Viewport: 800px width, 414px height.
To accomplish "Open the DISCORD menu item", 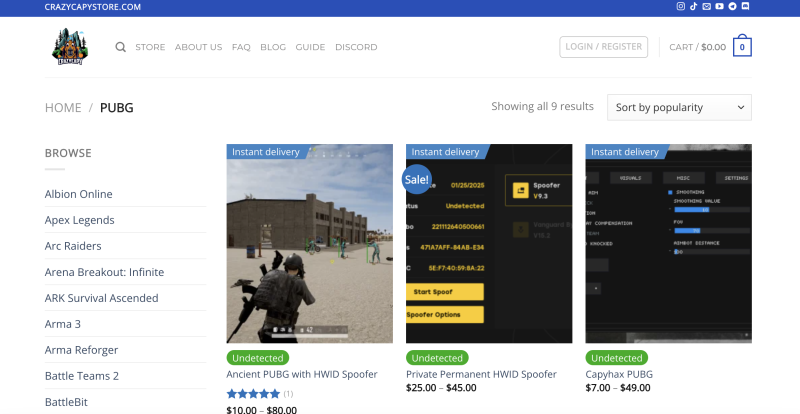I will point(356,47).
